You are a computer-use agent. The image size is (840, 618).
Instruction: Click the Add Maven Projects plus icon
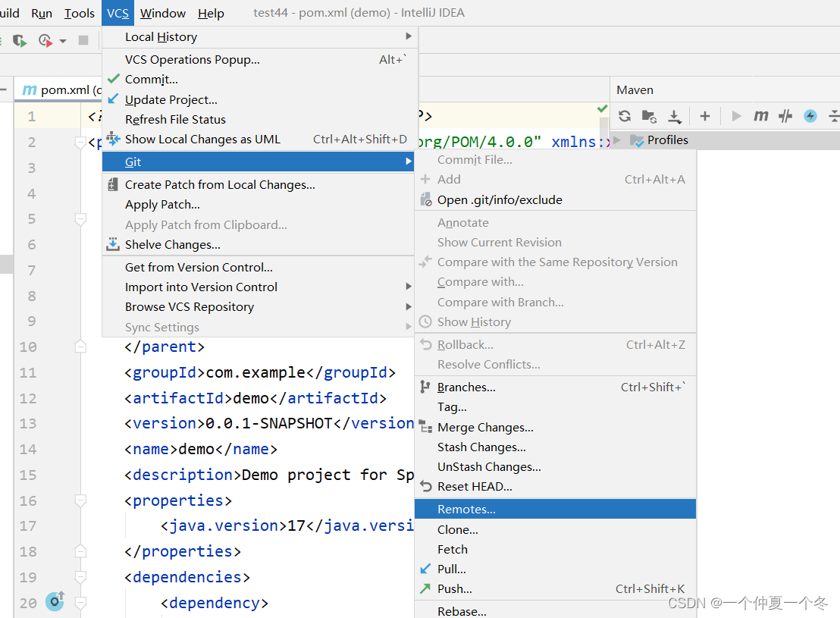coord(705,116)
